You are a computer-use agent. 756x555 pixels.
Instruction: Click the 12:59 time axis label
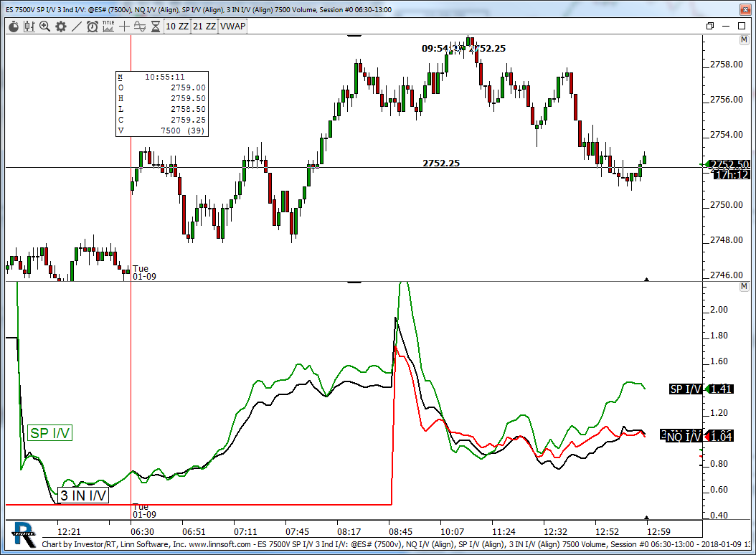tap(658, 532)
